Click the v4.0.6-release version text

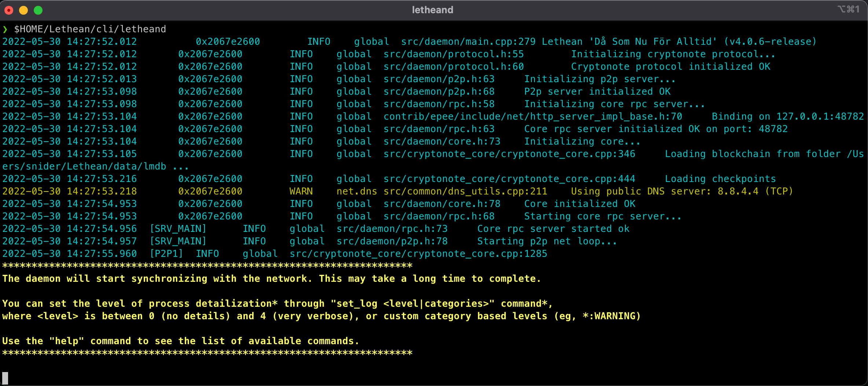click(x=770, y=42)
